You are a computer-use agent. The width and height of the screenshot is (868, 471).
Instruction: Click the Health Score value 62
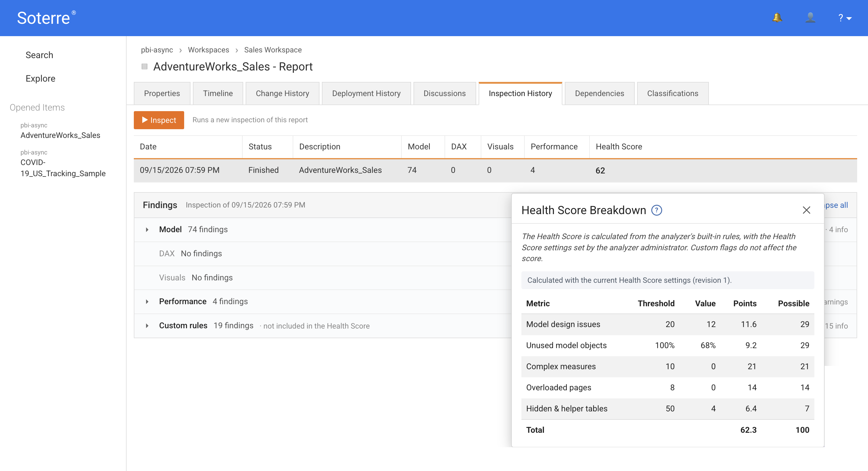pos(600,170)
